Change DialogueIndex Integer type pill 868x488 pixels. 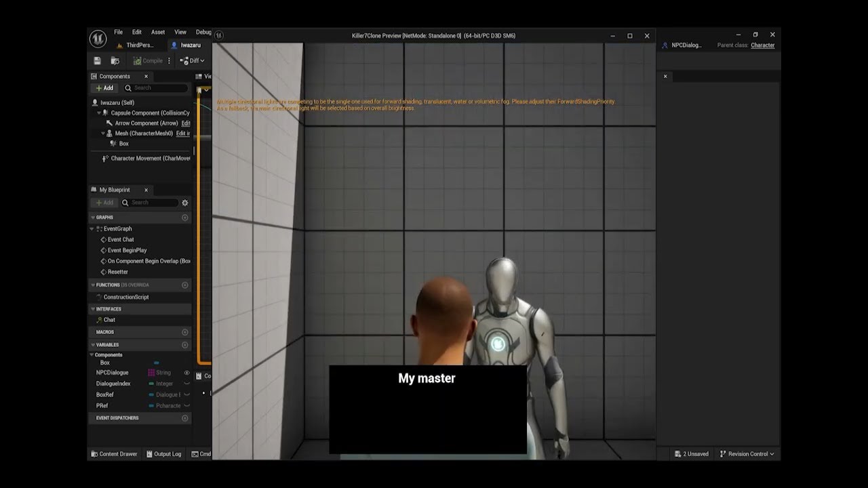coord(151,384)
